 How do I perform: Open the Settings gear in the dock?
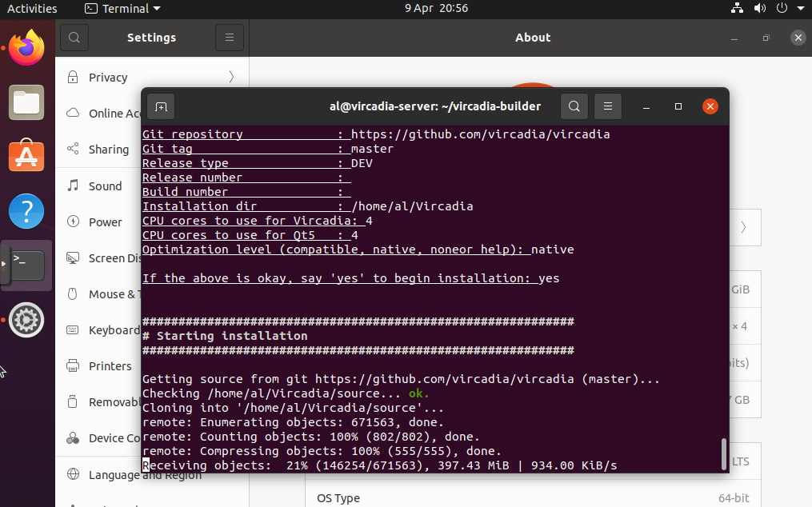[26, 320]
